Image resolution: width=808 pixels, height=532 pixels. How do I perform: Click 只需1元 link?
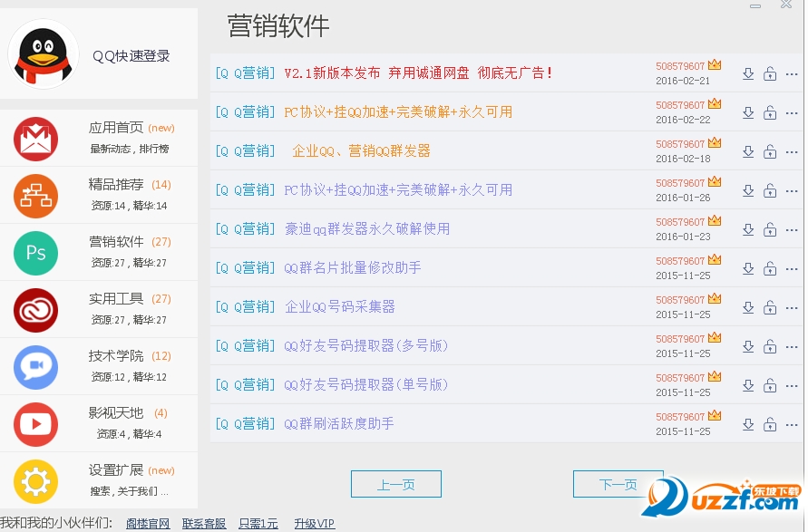click(x=258, y=524)
